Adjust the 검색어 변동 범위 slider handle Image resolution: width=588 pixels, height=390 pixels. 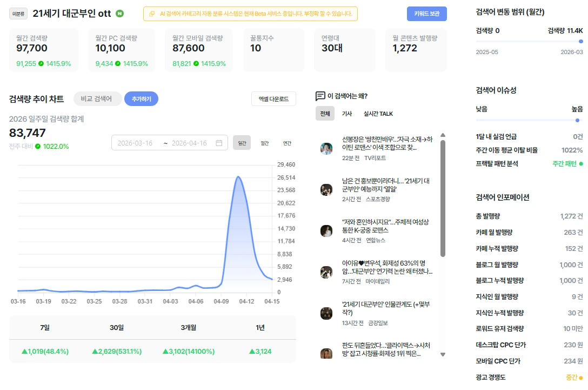581,41
